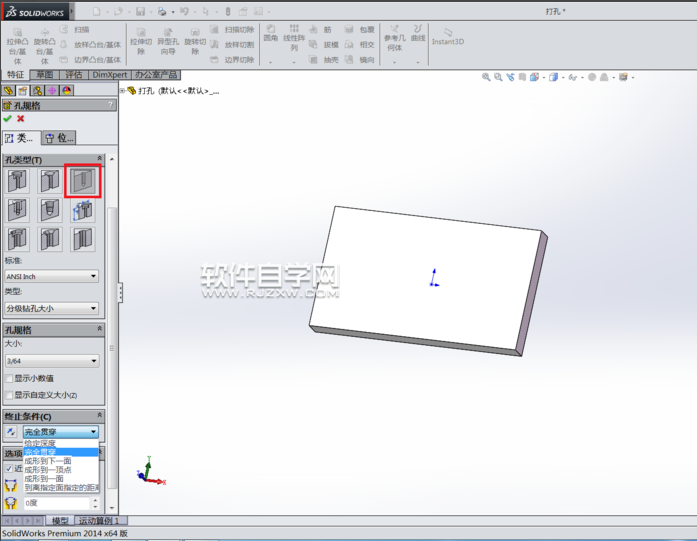The height and width of the screenshot is (541, 697).
Task: Switch to the 模型 bottom tab
Action: [60, 521]
